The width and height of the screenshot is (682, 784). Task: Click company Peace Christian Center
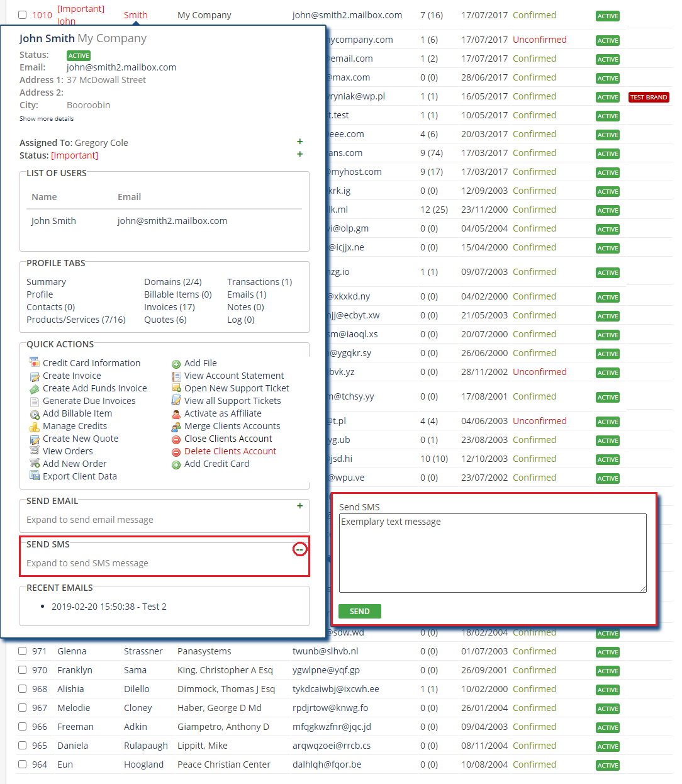click(x=224, y=764)
